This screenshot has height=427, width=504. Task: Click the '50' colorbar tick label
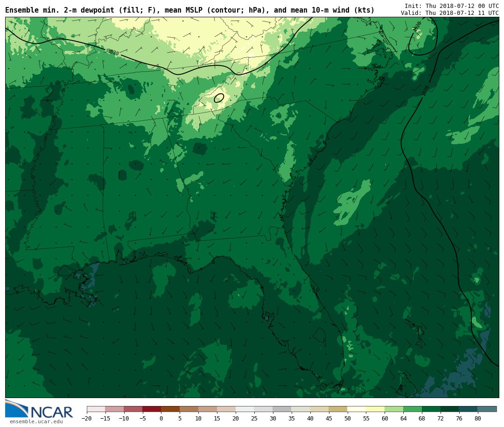(347, 419)
